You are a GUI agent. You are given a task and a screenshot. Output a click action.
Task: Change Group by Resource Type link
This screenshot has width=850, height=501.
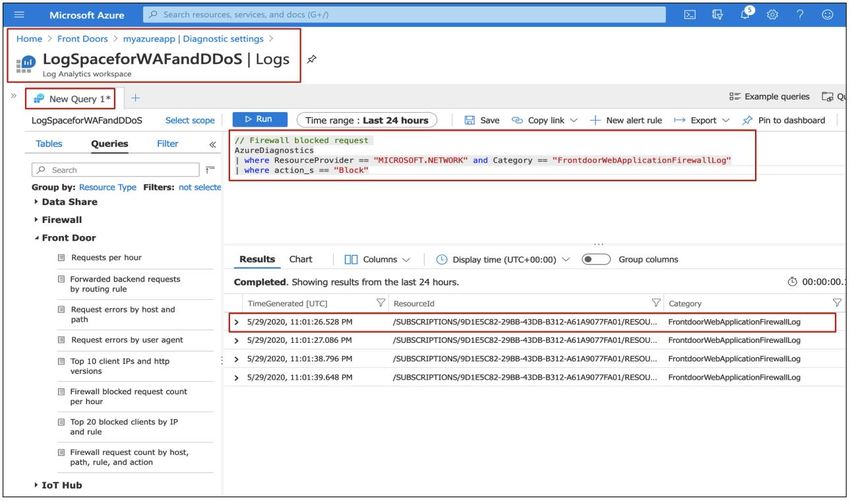click(x=107, y=187)
